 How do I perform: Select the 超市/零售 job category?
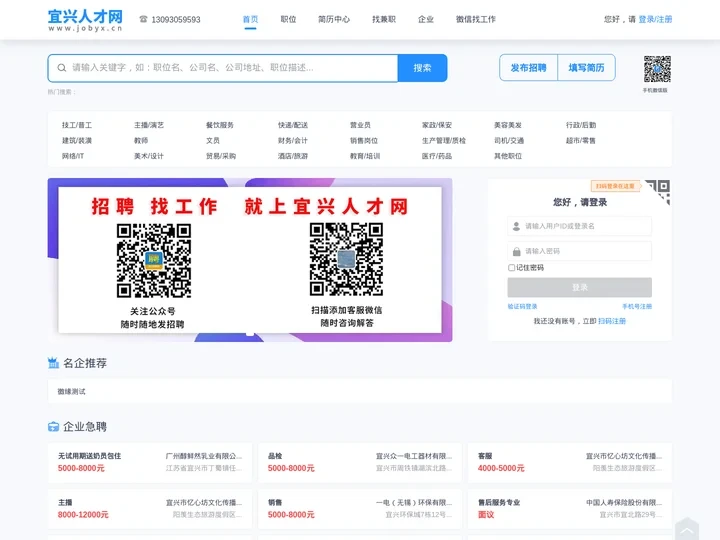(x=581, y=141)
